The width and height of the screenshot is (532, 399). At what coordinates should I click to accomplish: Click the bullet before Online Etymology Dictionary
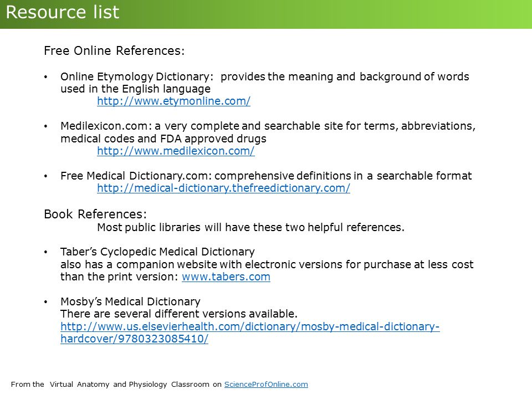(45, 77)
